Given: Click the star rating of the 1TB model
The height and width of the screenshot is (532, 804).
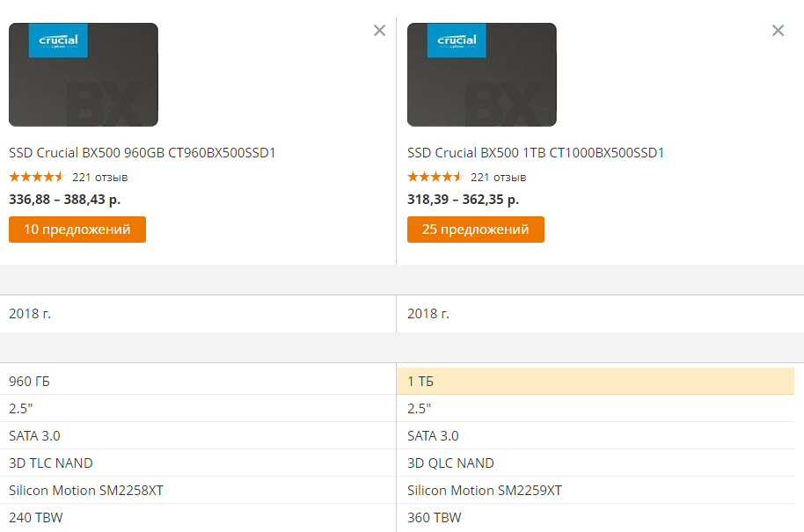Looking at the screenshot, I should tap(435, 177).
